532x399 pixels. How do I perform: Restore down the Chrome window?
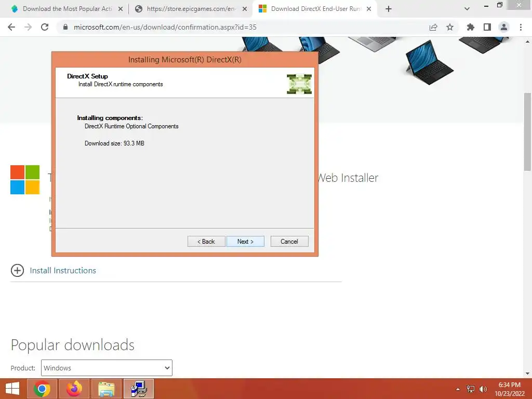pyautogui.click(x=499, y=5)
